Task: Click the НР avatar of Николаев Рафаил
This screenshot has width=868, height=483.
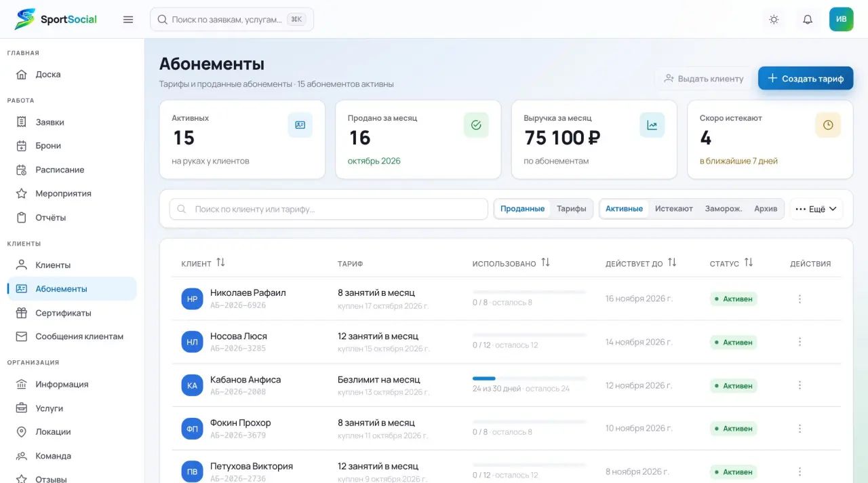Action: click(x=192, y=299)
